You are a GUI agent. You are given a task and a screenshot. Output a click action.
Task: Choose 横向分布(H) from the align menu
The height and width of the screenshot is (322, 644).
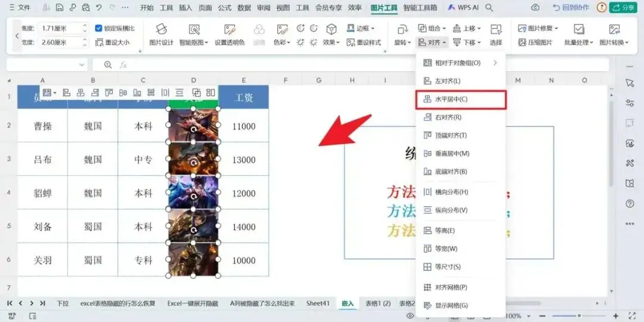point(461,192)
